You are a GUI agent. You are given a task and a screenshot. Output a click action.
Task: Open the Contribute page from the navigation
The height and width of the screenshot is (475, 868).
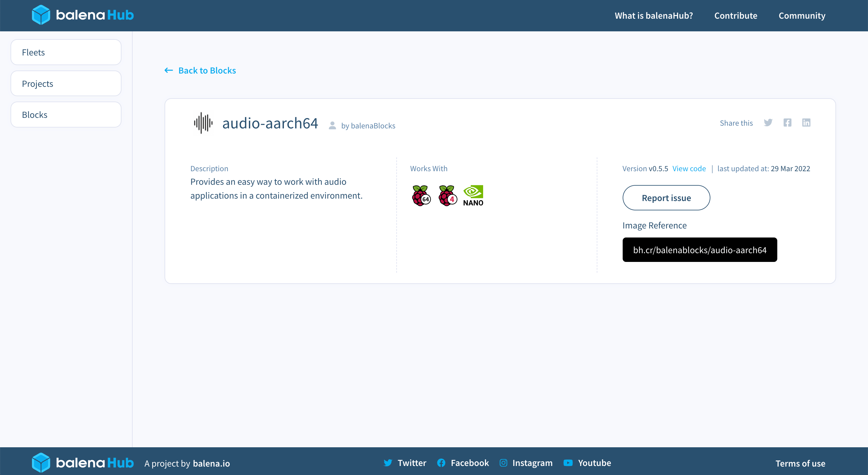click(736, 15)
